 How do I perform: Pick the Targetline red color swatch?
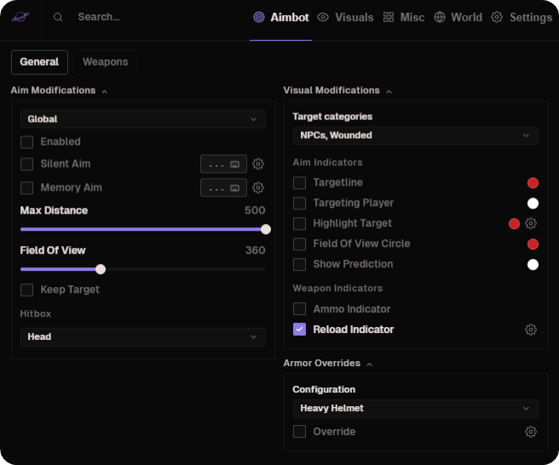(533, 183)
